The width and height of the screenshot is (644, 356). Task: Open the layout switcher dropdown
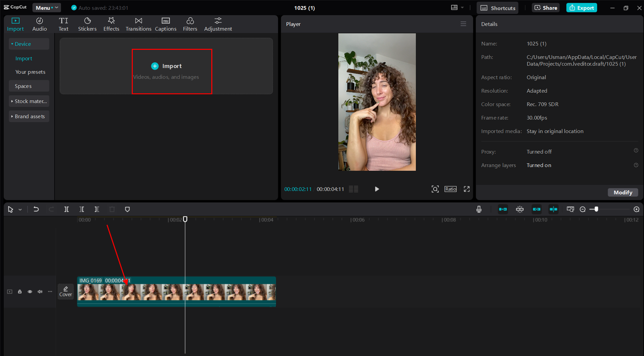[457, 8]
